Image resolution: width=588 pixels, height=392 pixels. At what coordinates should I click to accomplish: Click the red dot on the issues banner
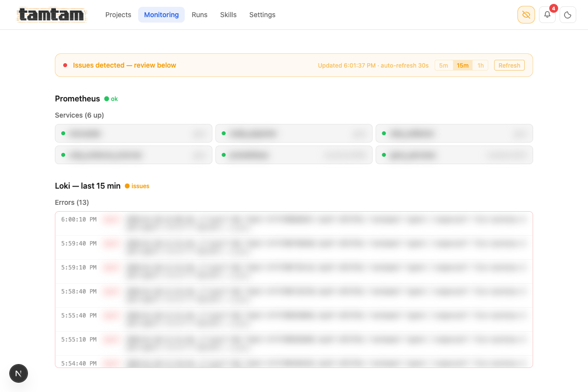tap(65, 65)
